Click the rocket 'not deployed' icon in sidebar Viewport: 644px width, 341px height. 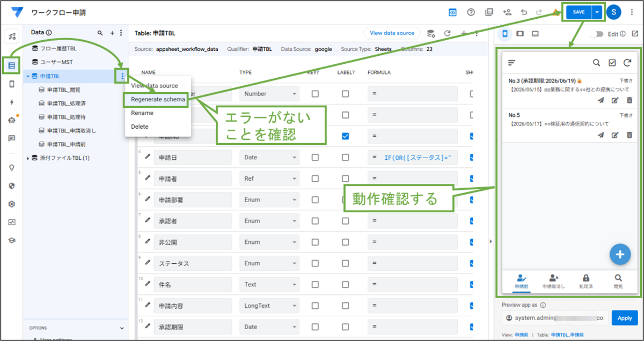click(12, 36)
